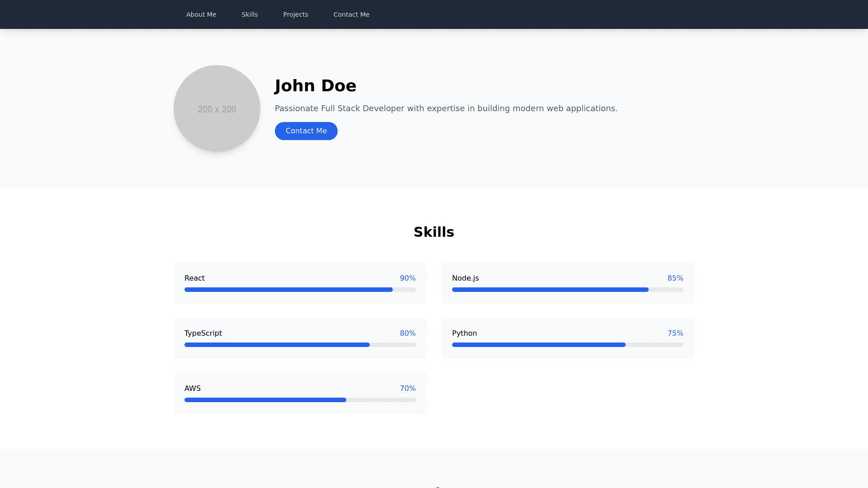868x488 pixels.
Task: Click Contact Me in top navigation
Action: tap(351, 14)
